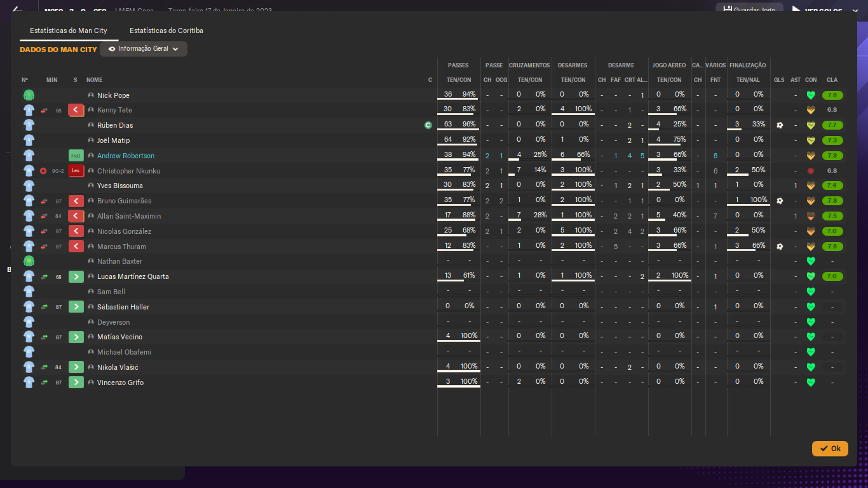Sort by the CLA rating column header

(832, 80)
